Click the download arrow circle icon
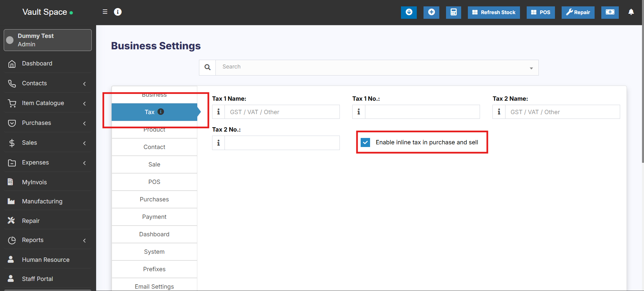The height and width of the screenshot is (291, 644). point(409,12)
